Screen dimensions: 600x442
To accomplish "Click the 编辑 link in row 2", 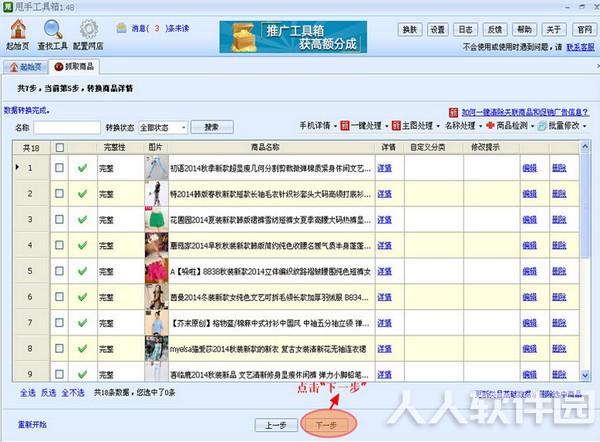I will pos(530,194).
